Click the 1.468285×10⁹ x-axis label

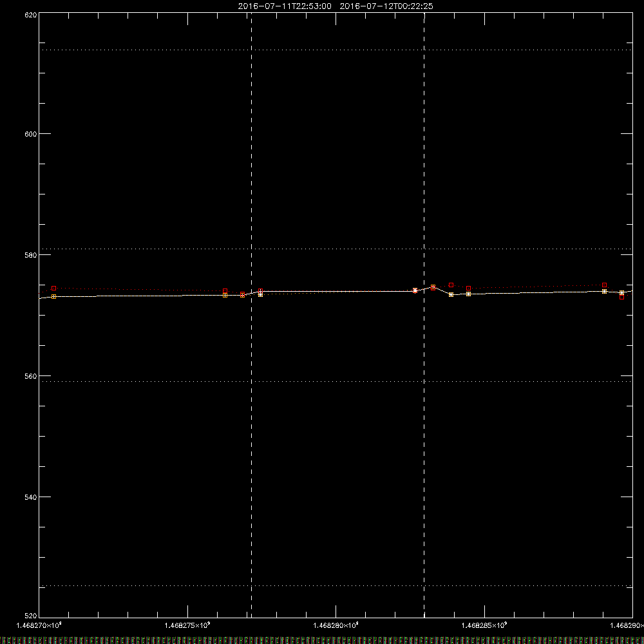pos(484,625)
